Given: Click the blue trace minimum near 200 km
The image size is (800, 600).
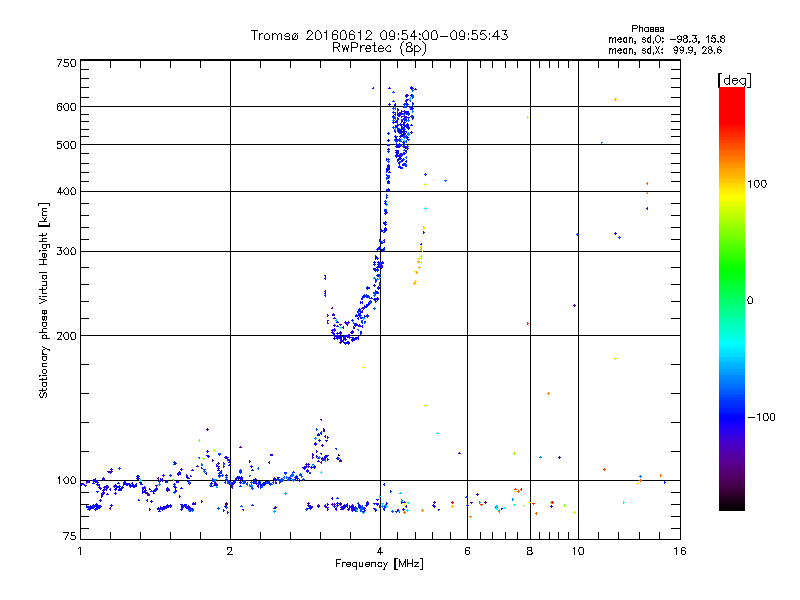Looking at the screenshot, I should click(346, 338).
